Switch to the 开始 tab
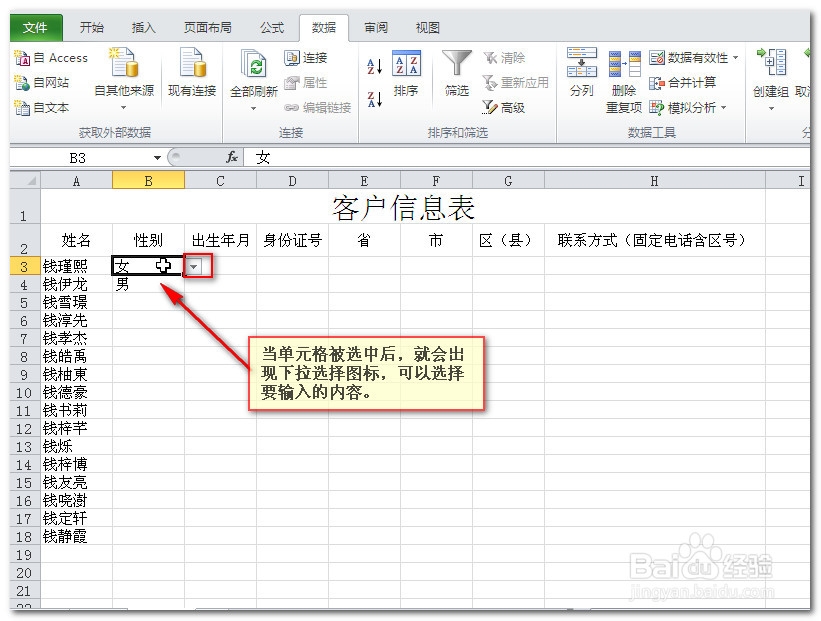 coord(92,28)
